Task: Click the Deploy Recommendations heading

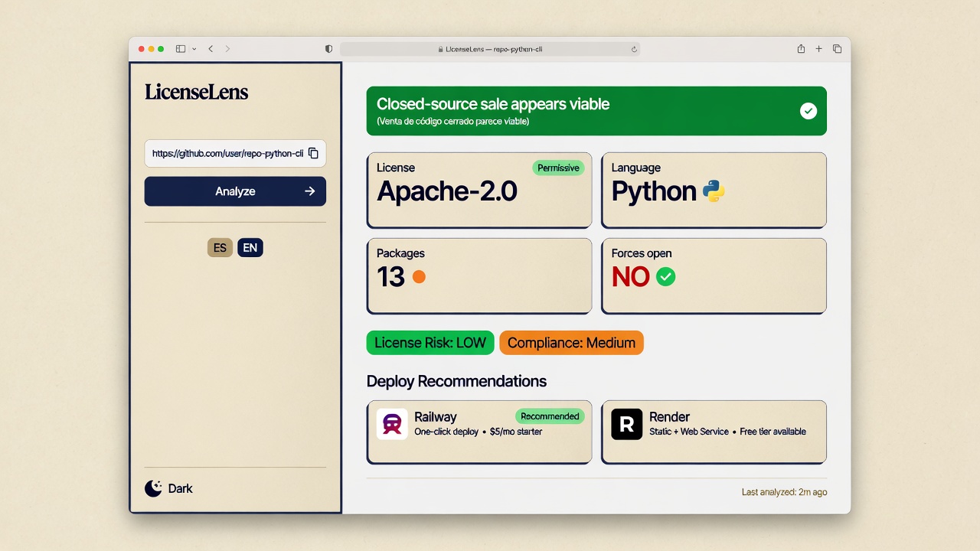Action: click(x=456, y=381)
